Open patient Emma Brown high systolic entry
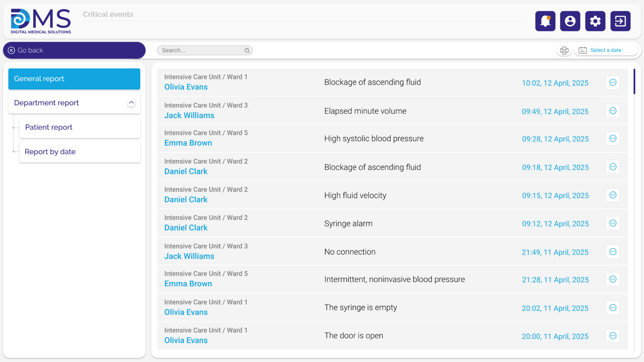This screenshot has height=362, width=644. 188,143
